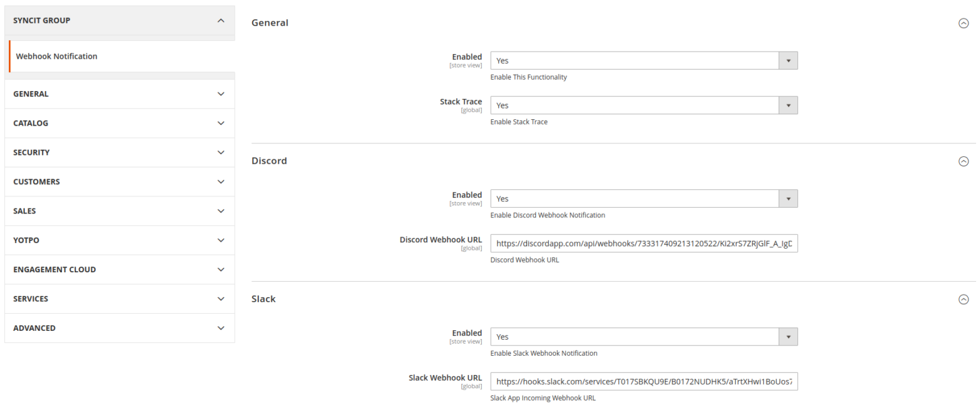Expand the SECURITY menu chevron

[x=221, y=152]
